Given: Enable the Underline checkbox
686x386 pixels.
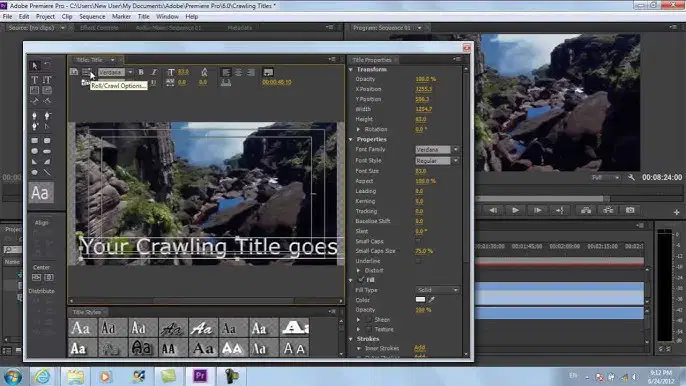Looking at the screenshot, I should tap(418, 261).
